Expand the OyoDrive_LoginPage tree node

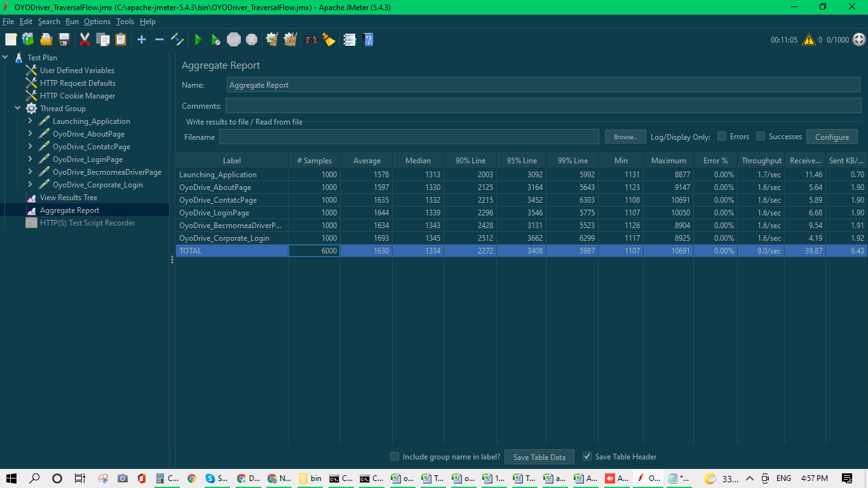coord(30,159)
